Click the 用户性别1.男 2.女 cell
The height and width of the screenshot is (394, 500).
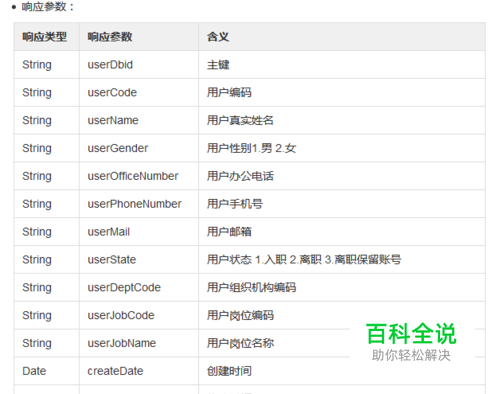342,148
